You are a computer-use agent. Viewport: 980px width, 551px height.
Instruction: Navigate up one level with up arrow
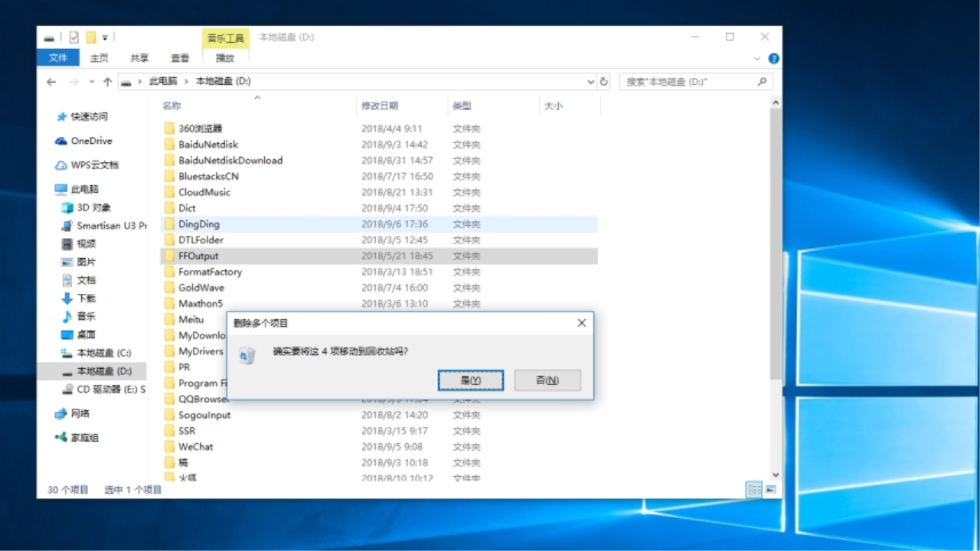[x=107, y=82]
